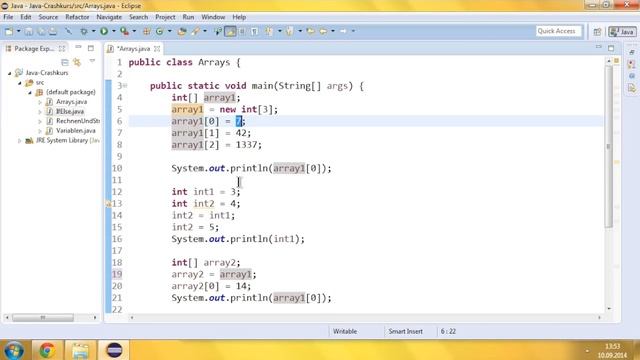Open Windows Start button

coord(13,351)
